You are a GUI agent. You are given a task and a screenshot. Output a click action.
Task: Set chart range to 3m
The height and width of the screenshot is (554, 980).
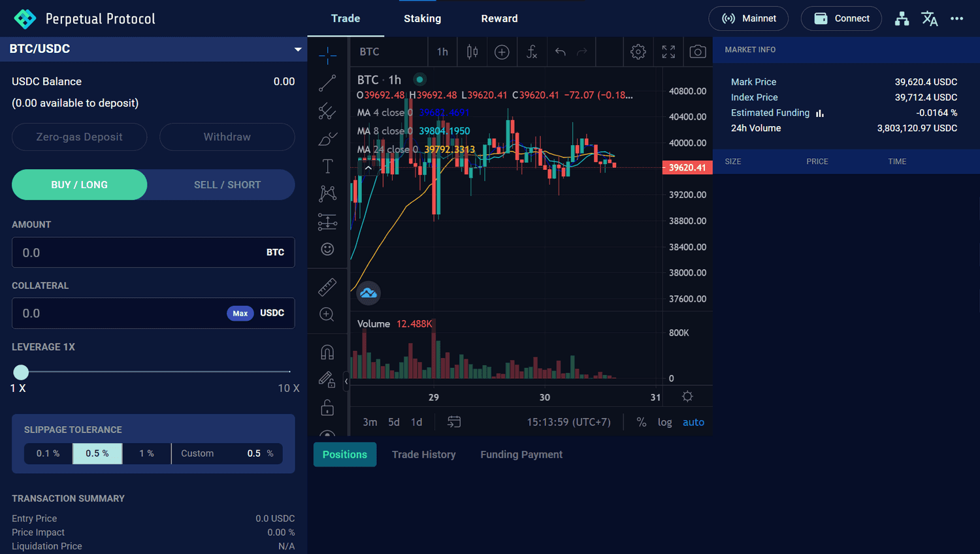pyautogui.click(x=370, y=422)
